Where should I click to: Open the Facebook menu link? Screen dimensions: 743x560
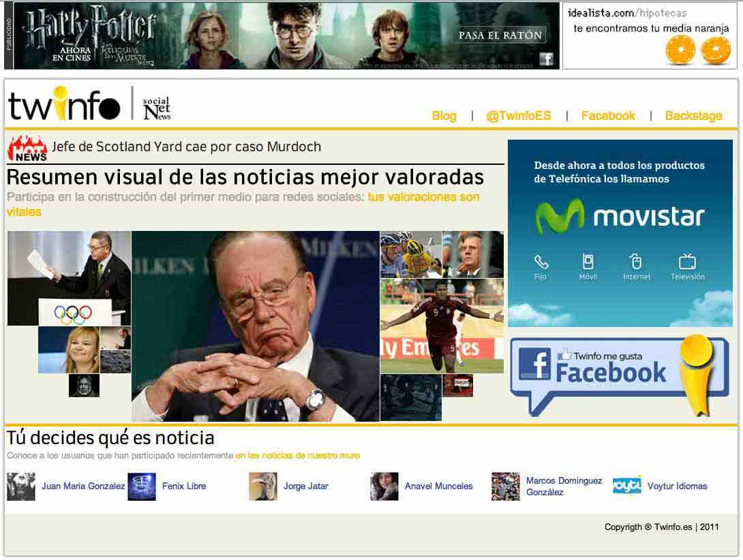[608, 116]
